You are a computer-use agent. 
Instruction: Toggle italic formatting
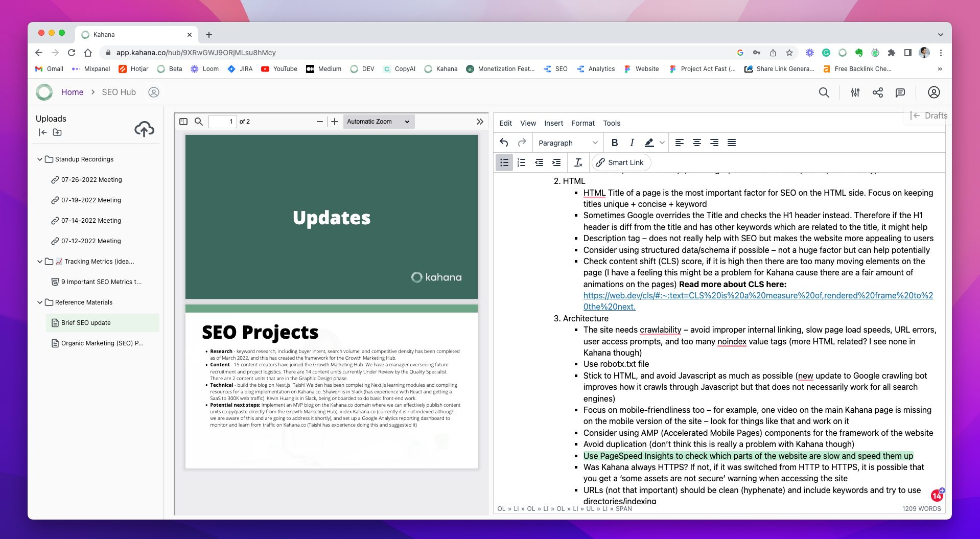632,143
